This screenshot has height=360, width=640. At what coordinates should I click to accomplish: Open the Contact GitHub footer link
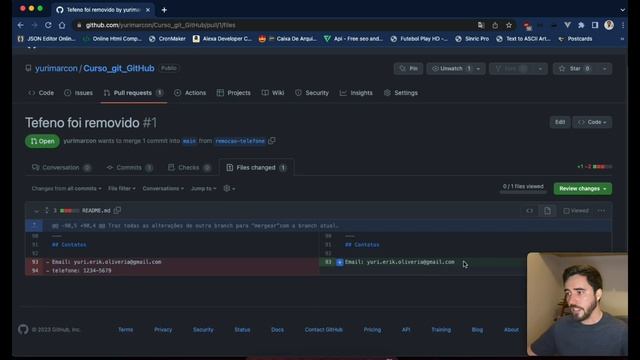click(x=324, y=329)
